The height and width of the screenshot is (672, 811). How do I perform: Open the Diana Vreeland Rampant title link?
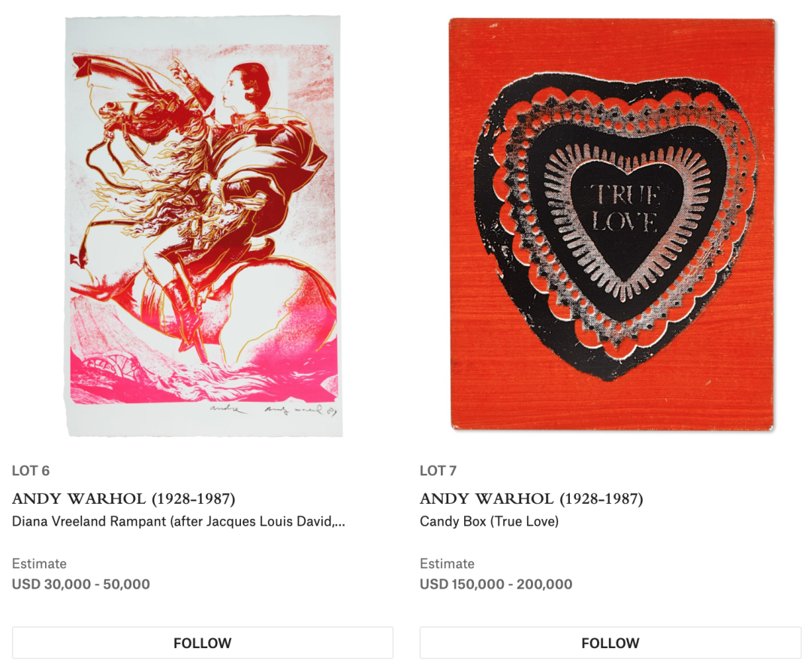pos(179,521)
